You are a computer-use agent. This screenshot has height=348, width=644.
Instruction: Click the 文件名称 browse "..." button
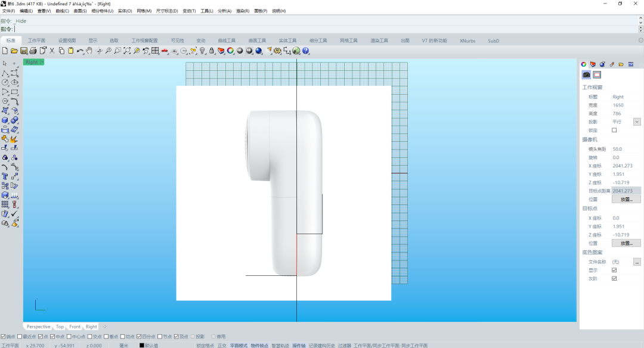pyautogui.click(x=637, y=262)
